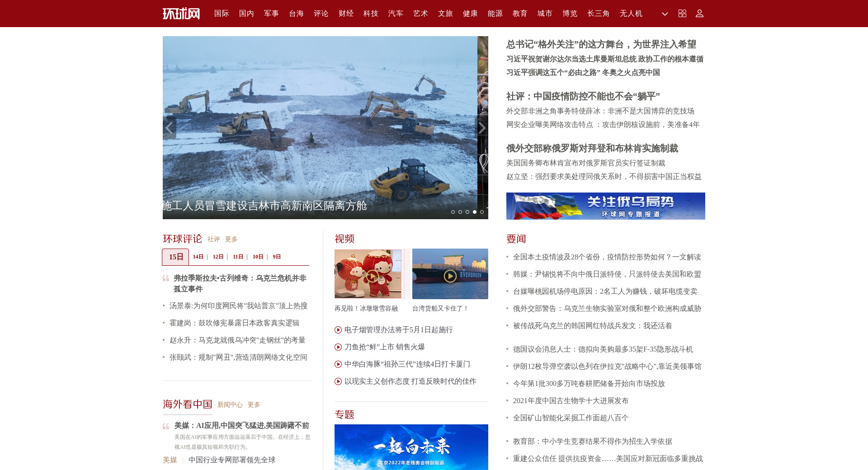This screenshot has width=868, height=470.
Task: Open 弗拉季斯拉夫•古列维奇 Ukraine crisis commentary
Action: 240,283
